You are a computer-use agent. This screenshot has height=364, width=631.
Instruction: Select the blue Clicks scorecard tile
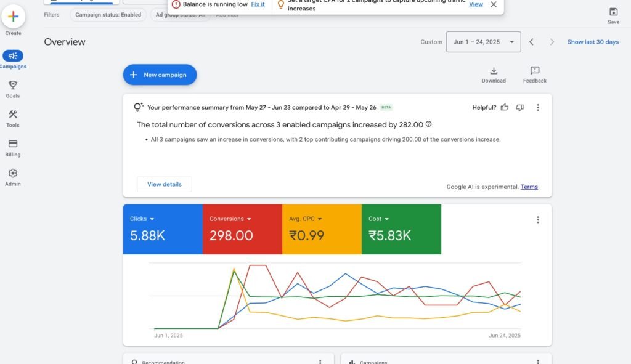tap(163, 229)
